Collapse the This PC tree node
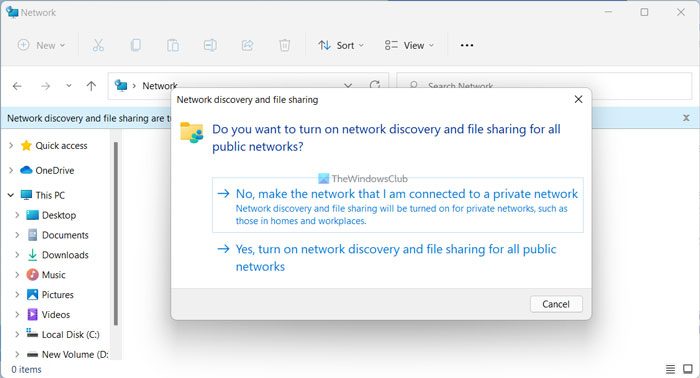The width and height of the screenshot is (700, 378). 11,195
